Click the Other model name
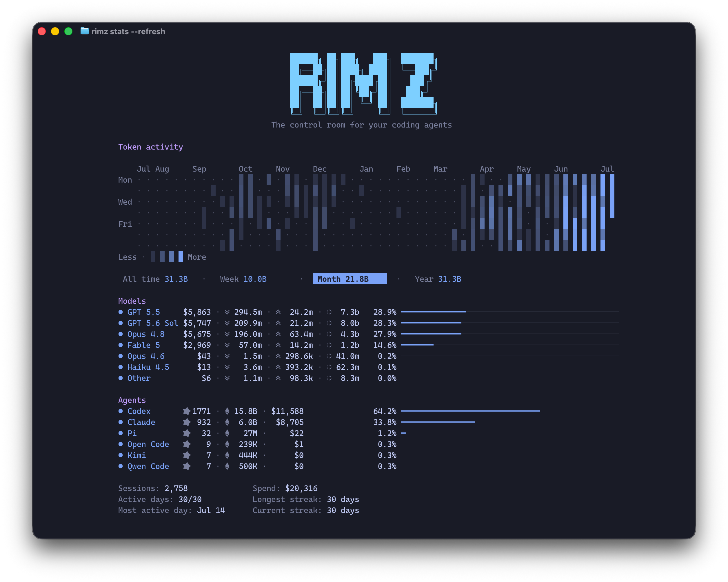The height and width of the screenshot is (582, 728). point(139,378)
